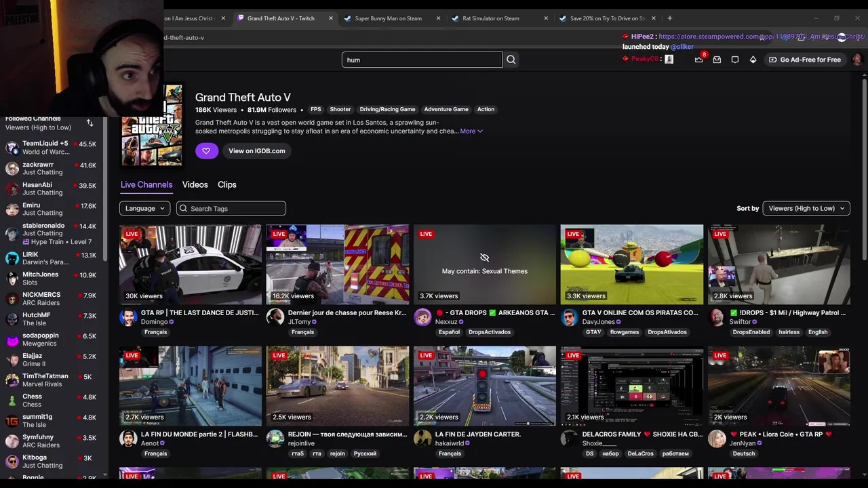Click View on IGDB.com button
Screen dimensions: 868x488
tap(257, 150)
